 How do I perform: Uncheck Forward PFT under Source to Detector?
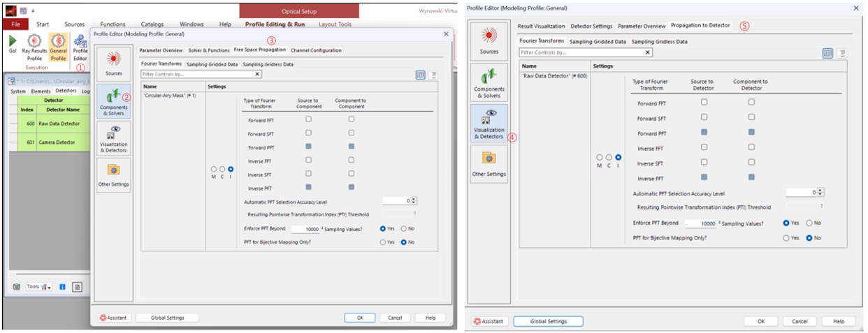coord(704,132)
